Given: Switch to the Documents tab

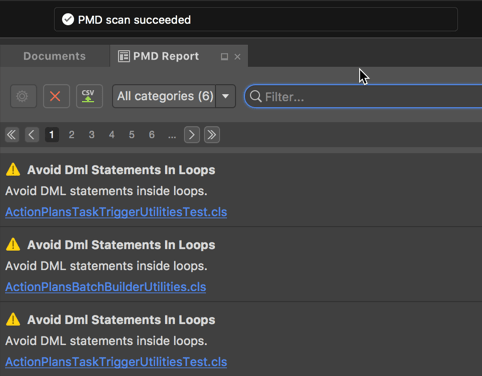Looking at the screenshot, I should pyautogui.click(x=54, y=56).
